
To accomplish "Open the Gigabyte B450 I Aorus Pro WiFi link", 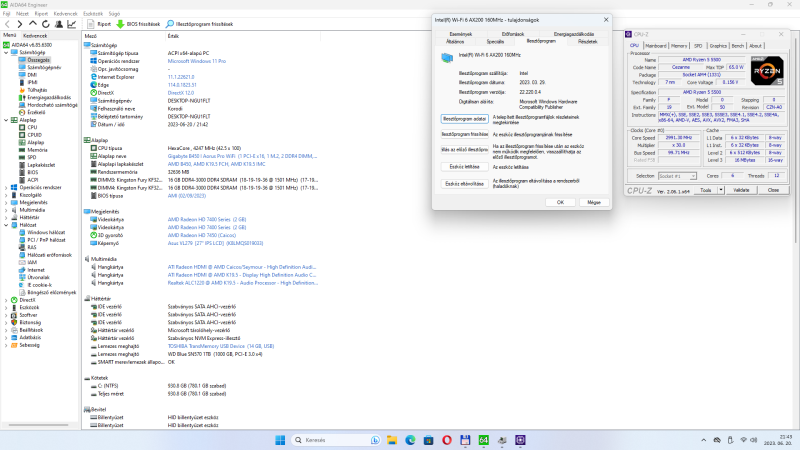I will (x=242, y=156).
